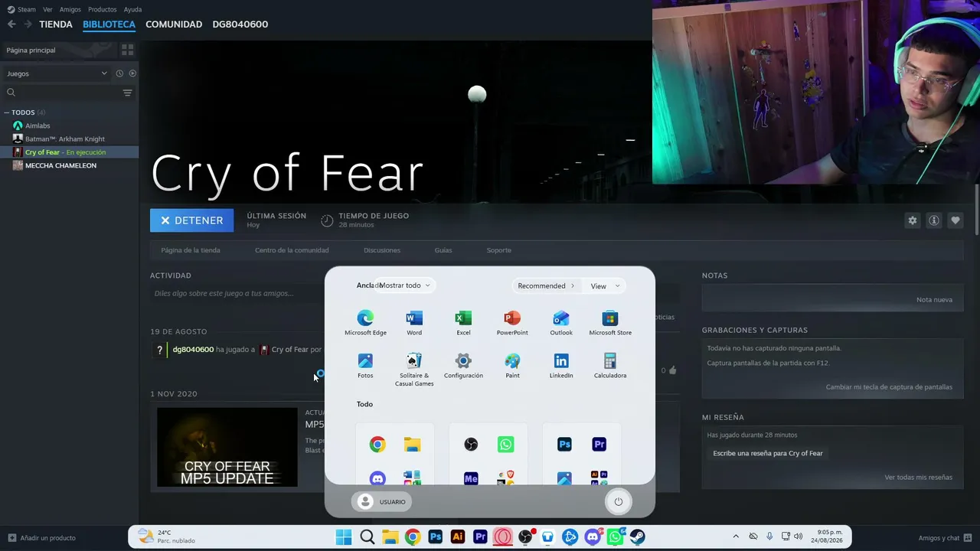
Task: Open Microsoft Store pinned app
Action: pos(610,323)
